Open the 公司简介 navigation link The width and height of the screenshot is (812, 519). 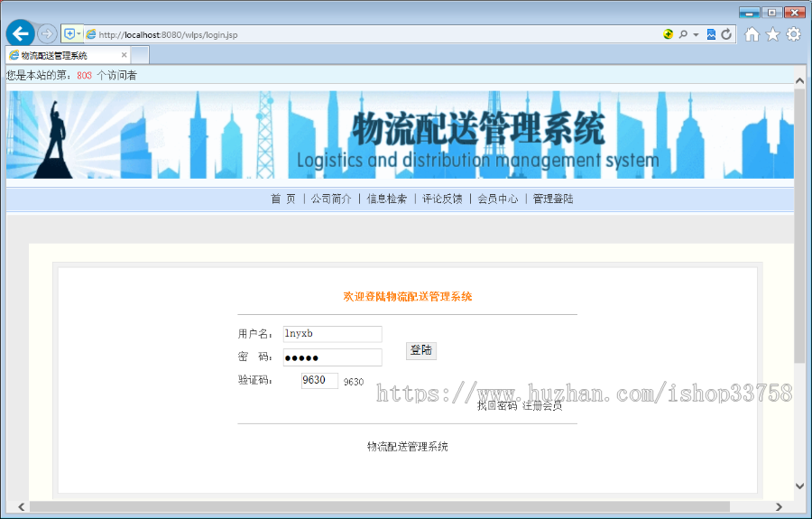point(331,199)
